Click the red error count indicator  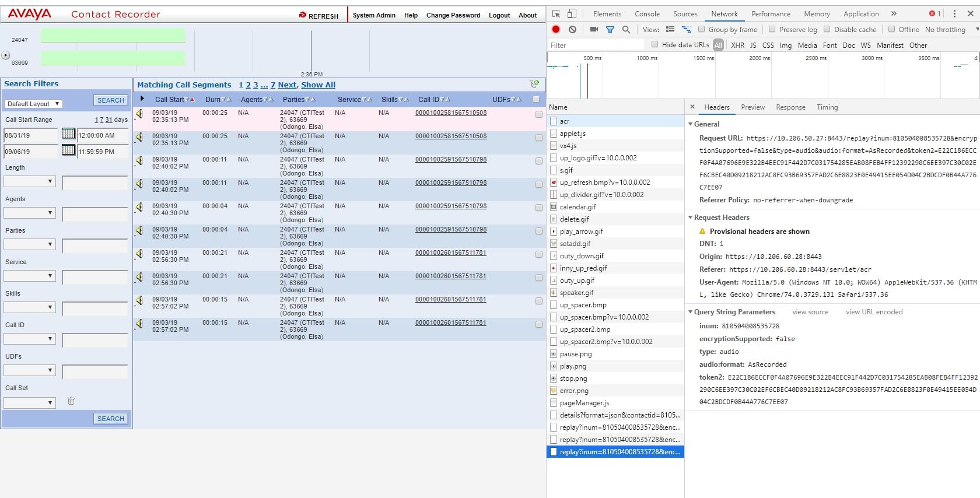pos(935,13)
